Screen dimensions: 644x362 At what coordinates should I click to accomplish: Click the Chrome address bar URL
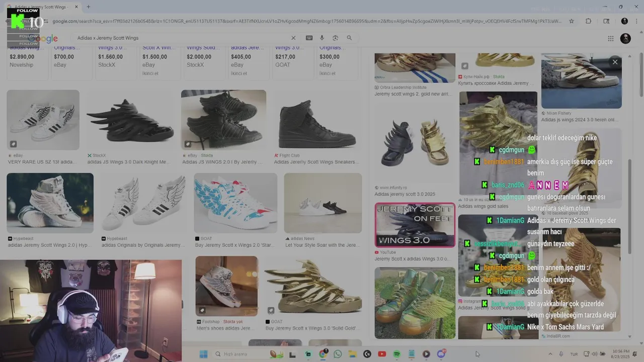coord(307,21)
